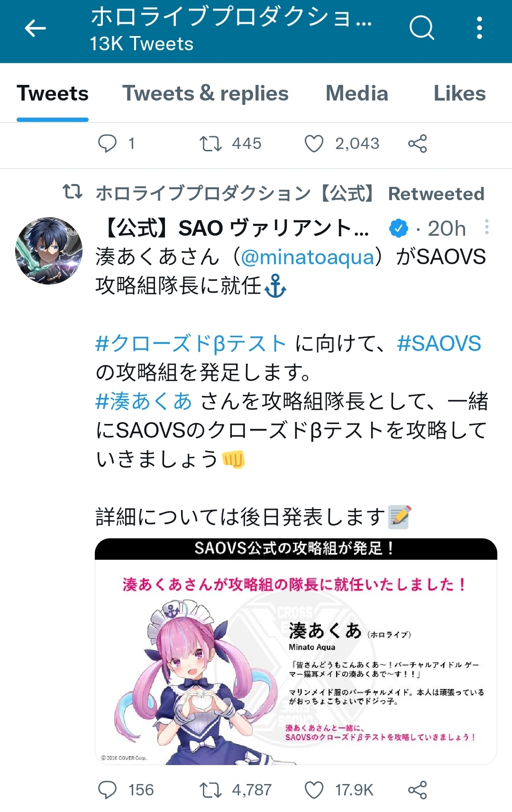Expand the SAO tweet's more options dots

[x=487, y=227]
